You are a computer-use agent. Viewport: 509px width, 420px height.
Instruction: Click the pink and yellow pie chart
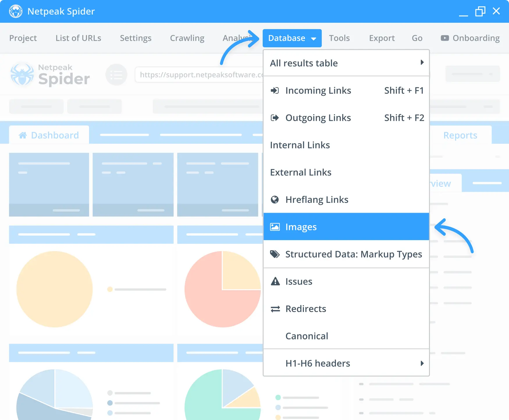pos(223,289)
